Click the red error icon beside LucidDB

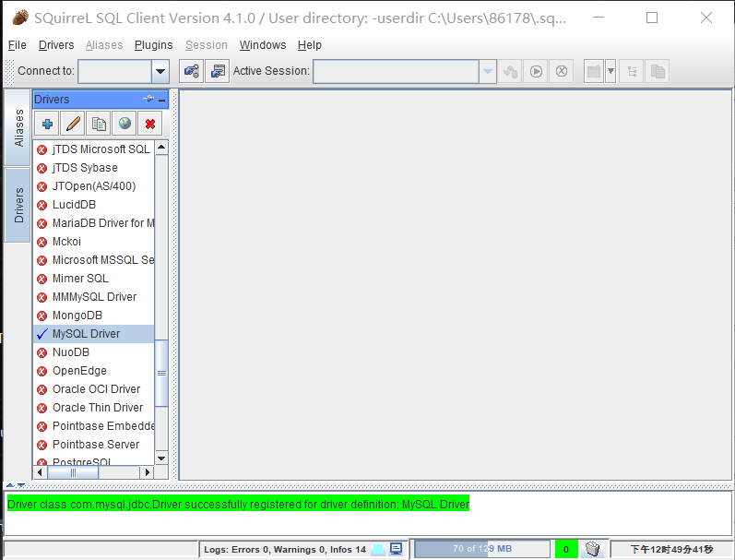pos(42,205)
